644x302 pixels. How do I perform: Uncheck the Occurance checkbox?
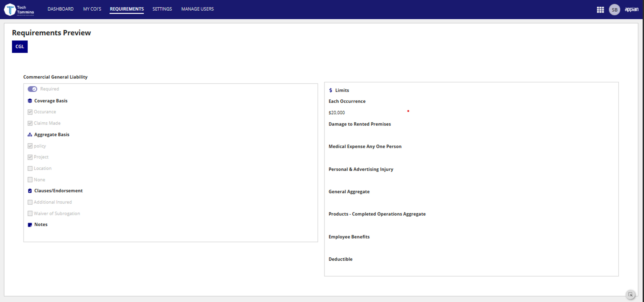coord(30,112)
